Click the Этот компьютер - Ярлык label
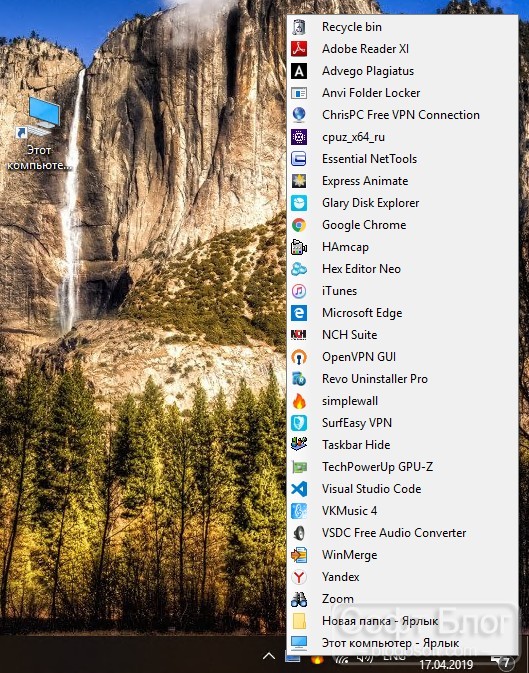 coord(390,643)
